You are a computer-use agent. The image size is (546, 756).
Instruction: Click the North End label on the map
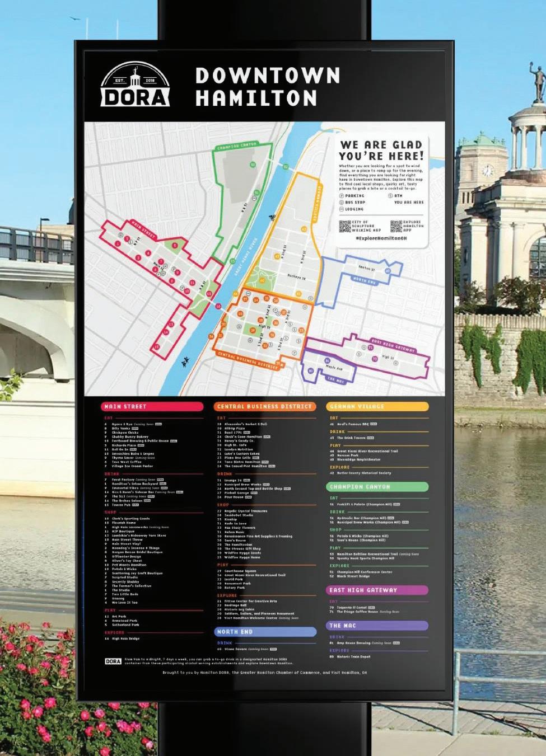(x=364, y=280)
